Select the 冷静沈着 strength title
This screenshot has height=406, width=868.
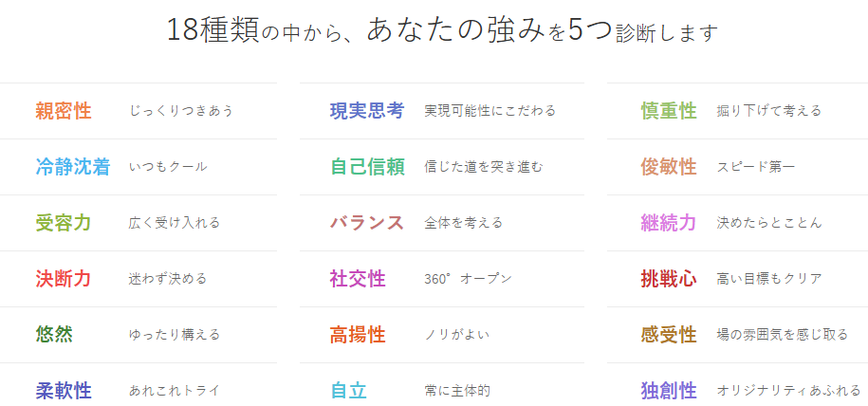coord(72,167)
